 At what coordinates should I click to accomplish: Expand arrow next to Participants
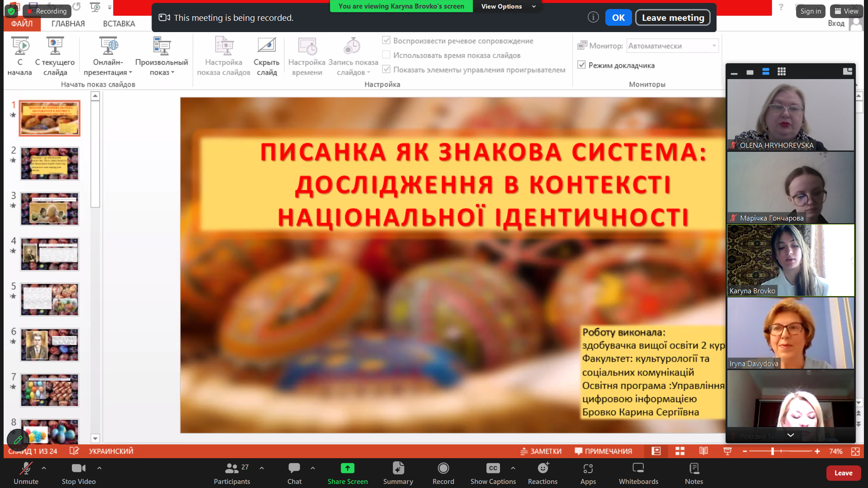point(262,468)
